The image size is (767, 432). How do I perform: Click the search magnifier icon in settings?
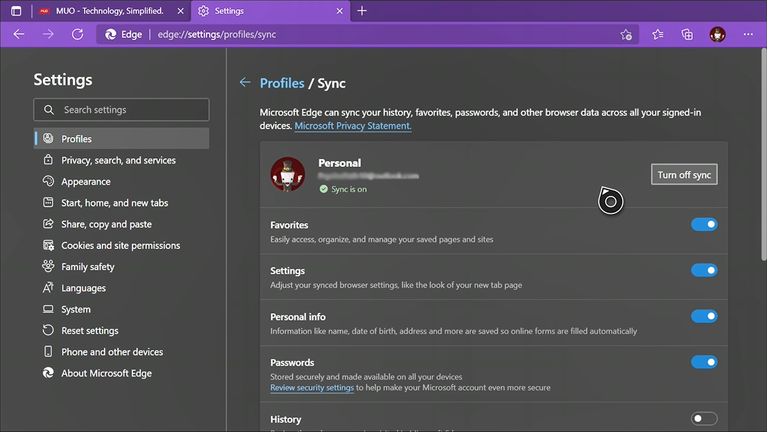(49, 110)
